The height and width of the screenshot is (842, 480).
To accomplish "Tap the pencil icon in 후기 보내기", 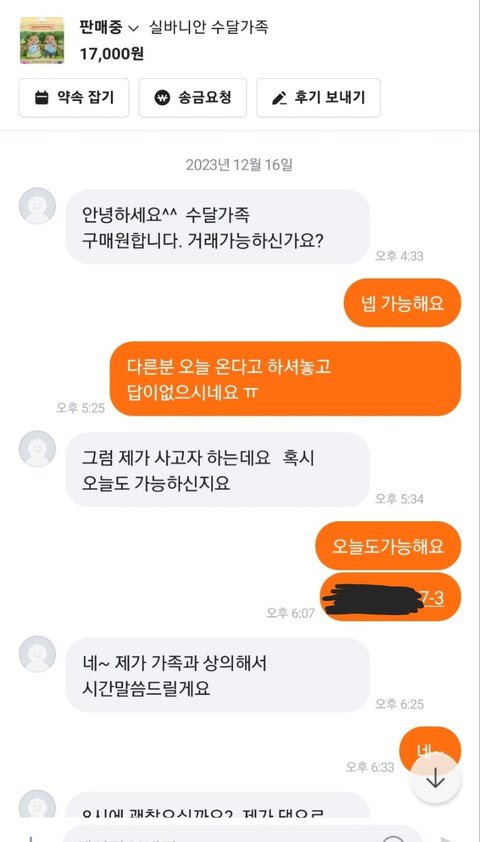I will 279,98.
